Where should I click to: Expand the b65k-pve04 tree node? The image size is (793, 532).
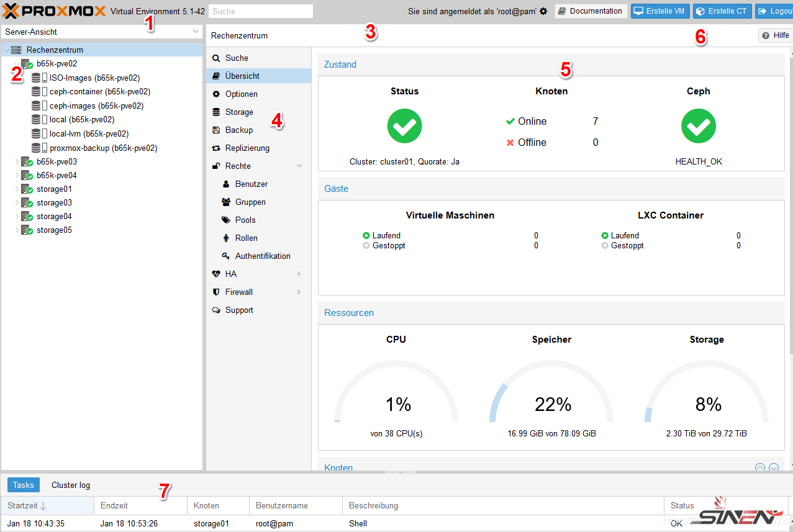click(x=17, y=175)
